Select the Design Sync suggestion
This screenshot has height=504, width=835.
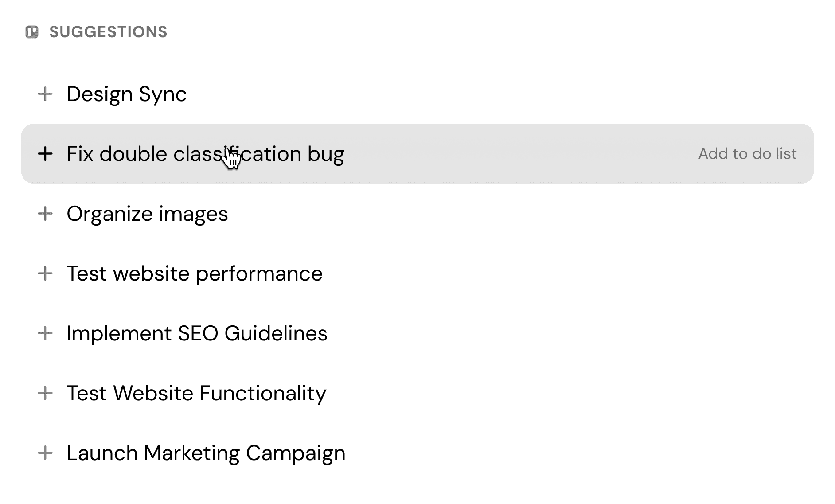[126, 94]
